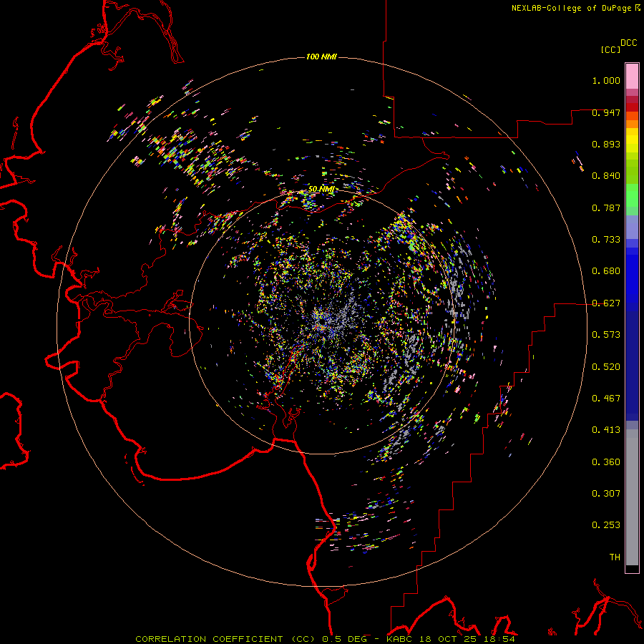The height and width of the screenshot is (644, 644).
Task: Click the 0.307 scale value
Action: click(606, 494)
